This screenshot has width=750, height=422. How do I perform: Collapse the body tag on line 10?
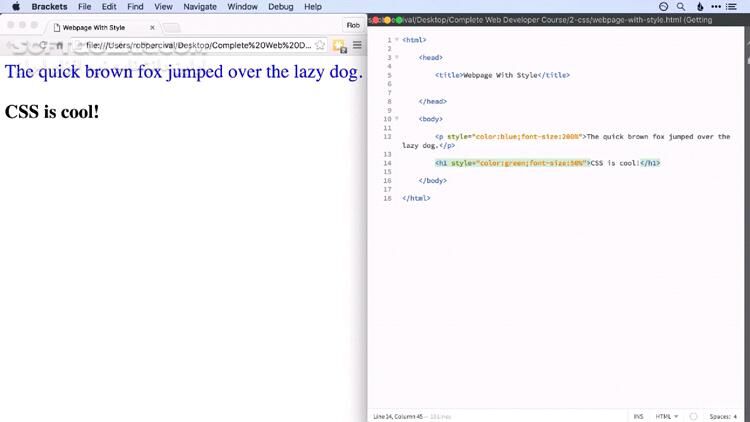pos(397,119)
